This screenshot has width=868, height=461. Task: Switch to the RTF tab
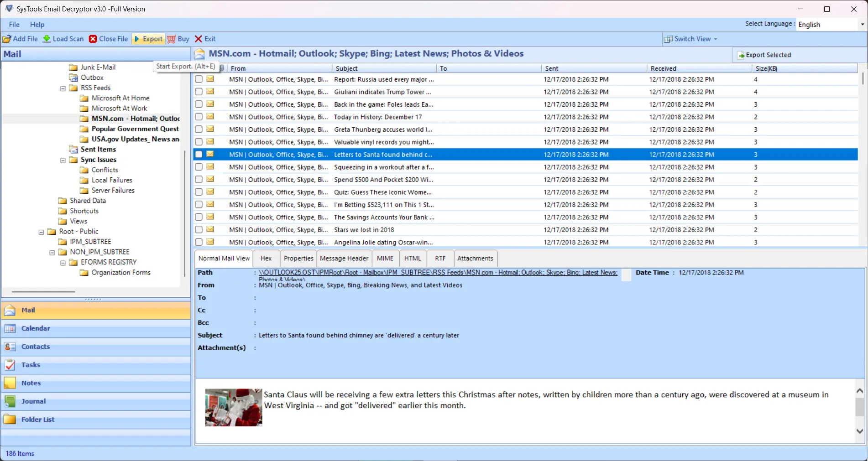tap(440, 259)
